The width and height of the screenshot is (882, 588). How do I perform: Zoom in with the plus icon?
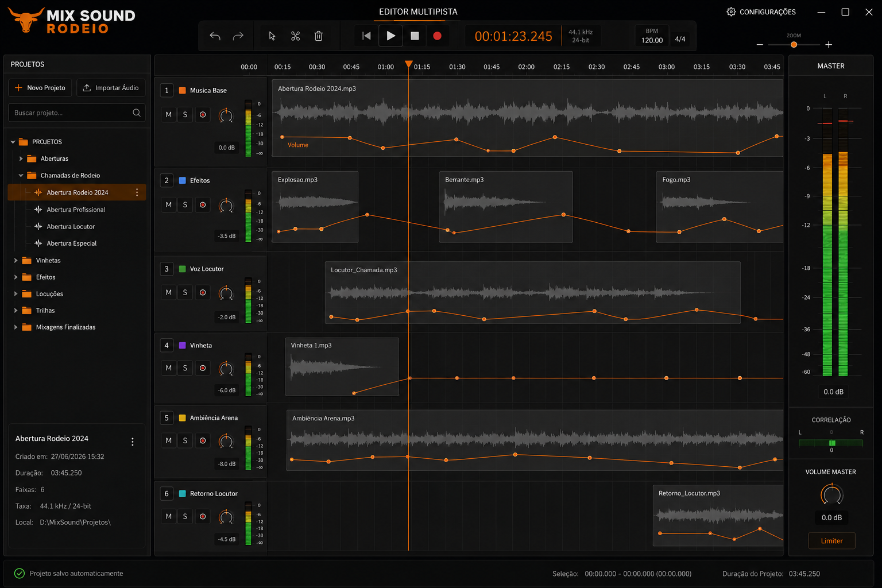coord(829,45)
